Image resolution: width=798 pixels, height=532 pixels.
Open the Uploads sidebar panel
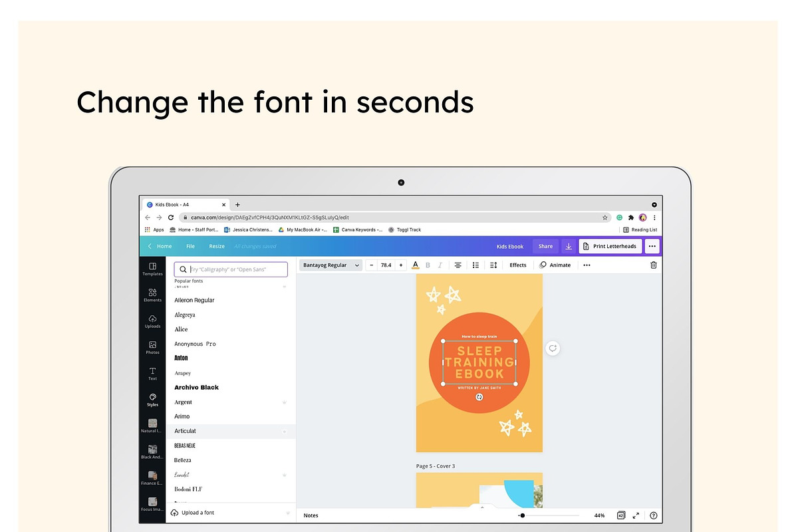pos(152,321)
